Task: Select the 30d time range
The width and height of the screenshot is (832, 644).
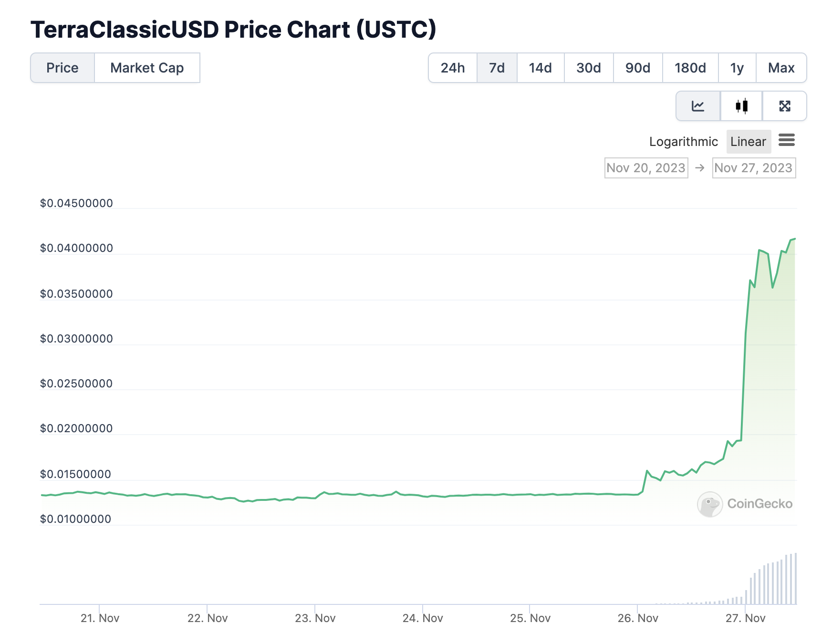Action: point(588,68)
